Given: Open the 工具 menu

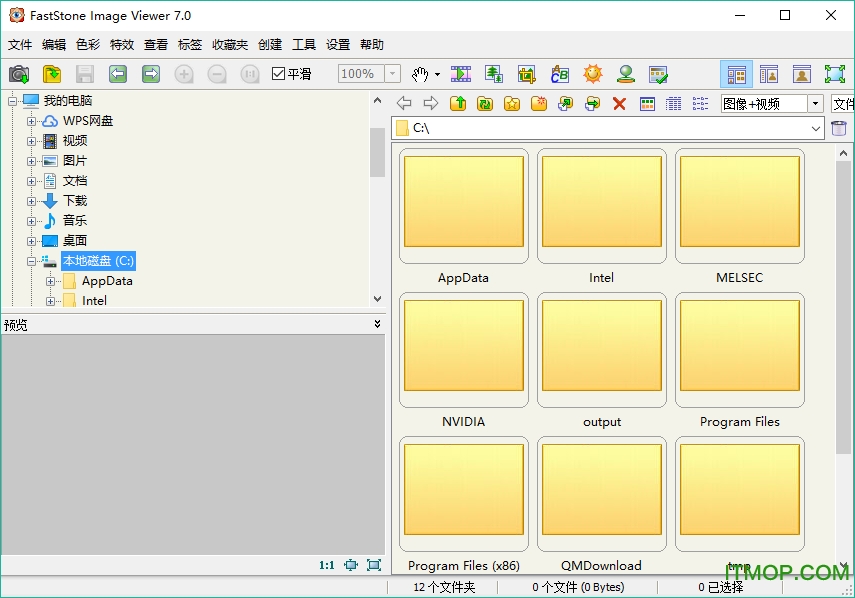Looking at the screenshot, I should click(304, 44).
